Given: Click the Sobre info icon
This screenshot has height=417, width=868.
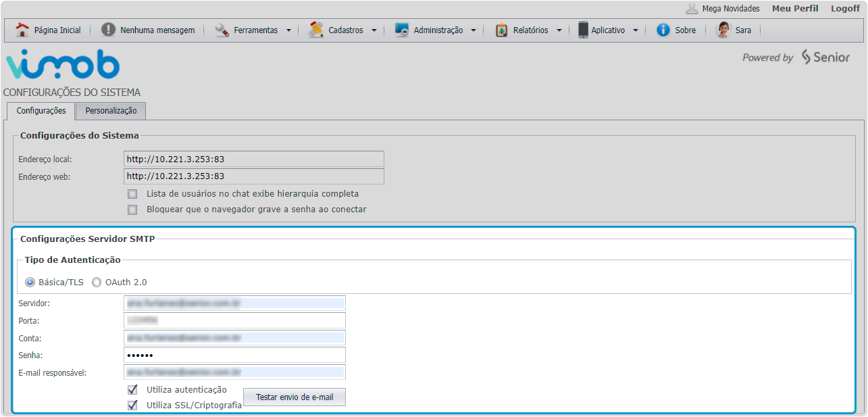Looking at the screenshot, I should point(663,30).
